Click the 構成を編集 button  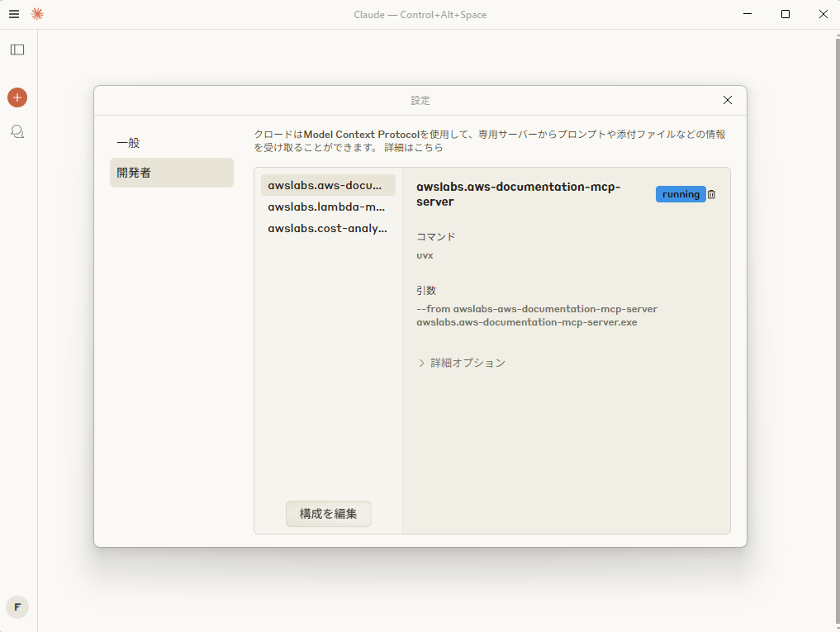point(329,514)
